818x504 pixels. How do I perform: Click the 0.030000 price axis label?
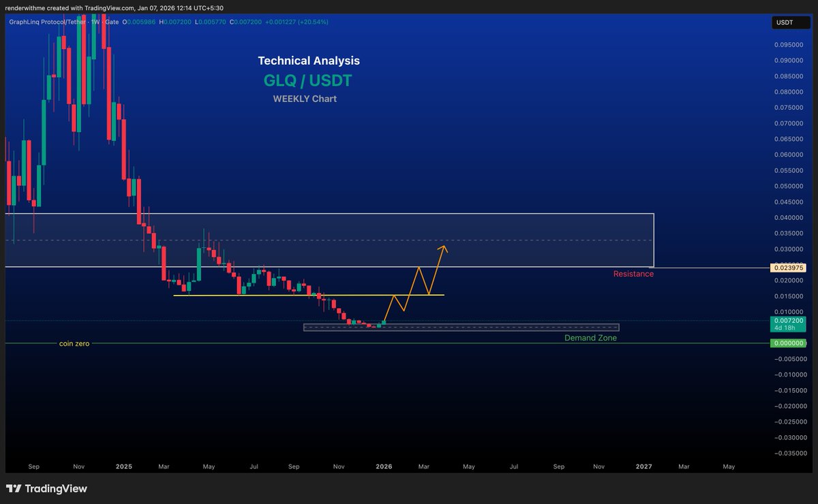(x=788, y=249)
